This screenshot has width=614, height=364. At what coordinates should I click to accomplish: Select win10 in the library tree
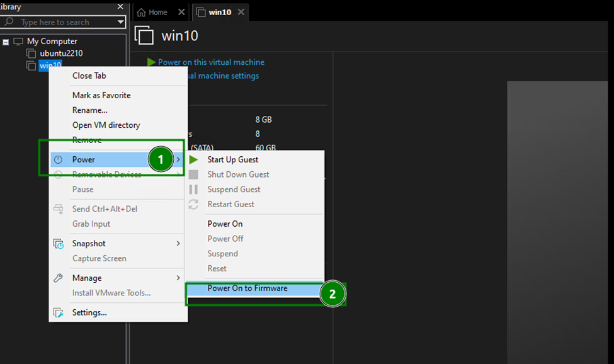[50, 65]
